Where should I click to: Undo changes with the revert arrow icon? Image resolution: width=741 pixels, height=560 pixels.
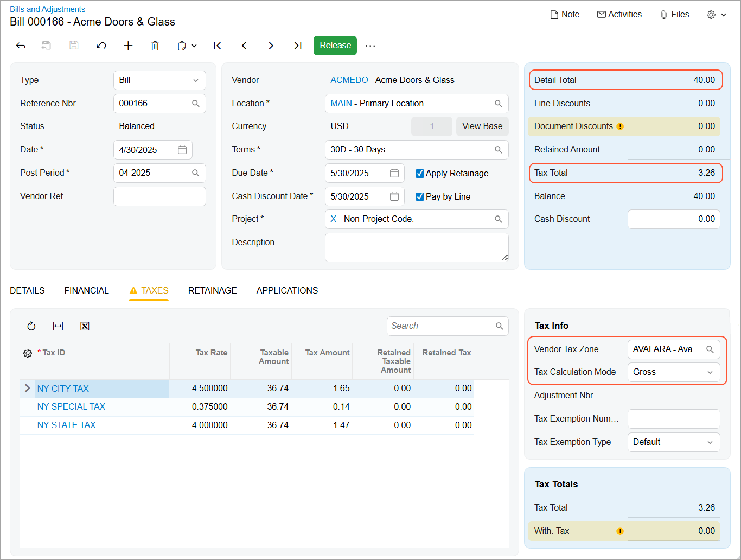tap(101, 46)
